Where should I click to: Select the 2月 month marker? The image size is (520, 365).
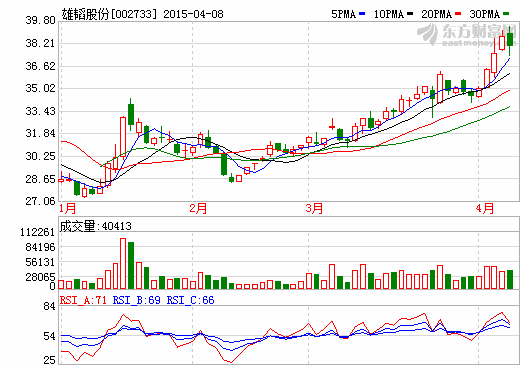198,209
